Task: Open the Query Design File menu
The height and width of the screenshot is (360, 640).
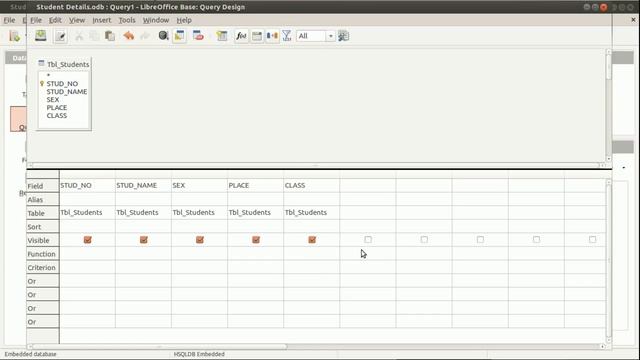Action: tap(36, 20)
